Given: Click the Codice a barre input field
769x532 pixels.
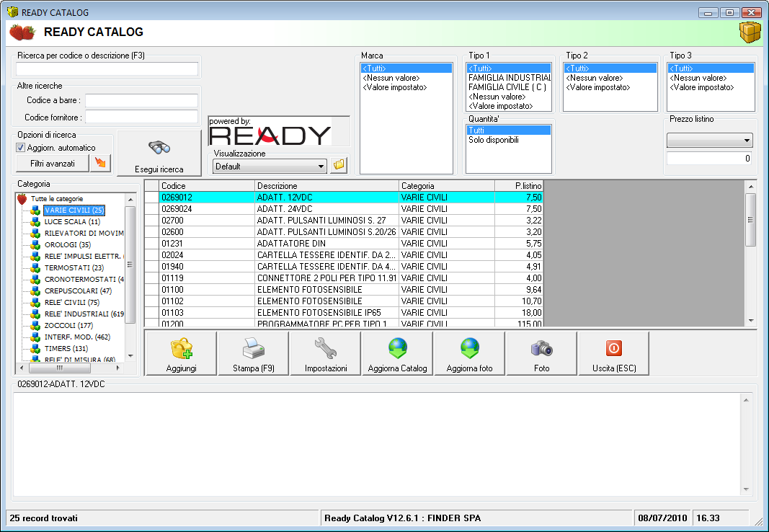Looking at the screenshot, I should tap(141, 101).
